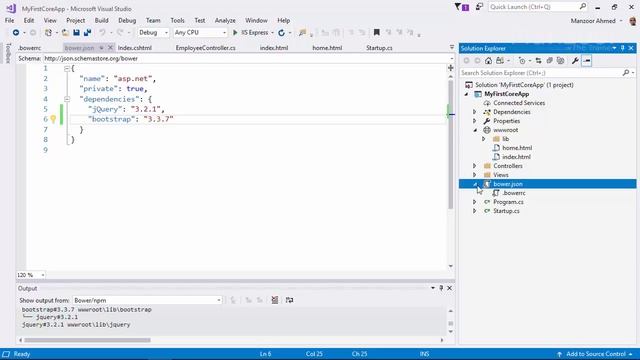Open the Toolbox side panel tab
The image size is (640, 360).
point(8,53)
